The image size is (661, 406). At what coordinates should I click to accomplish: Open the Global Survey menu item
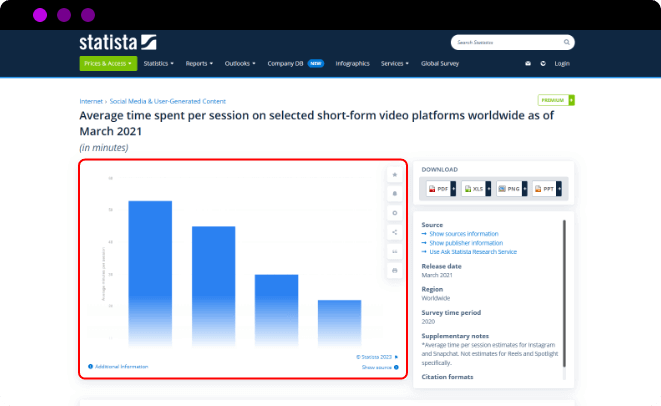pos(439,63)
